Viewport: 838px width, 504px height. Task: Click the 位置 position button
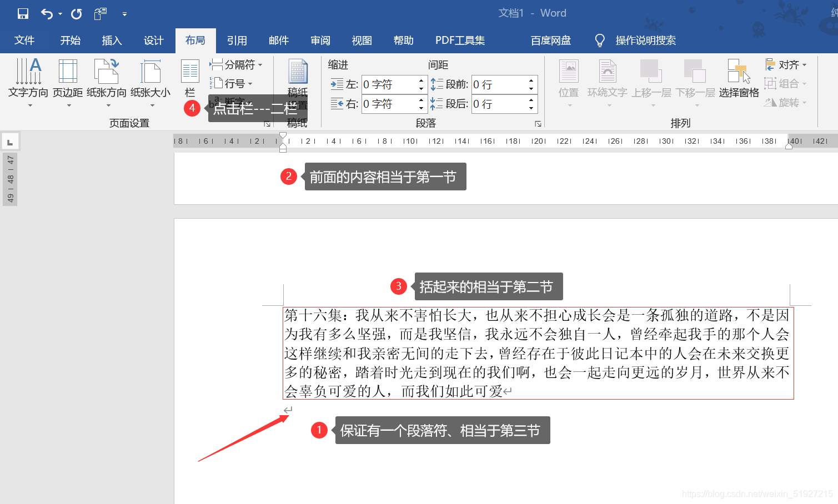[x=569, y=82]
